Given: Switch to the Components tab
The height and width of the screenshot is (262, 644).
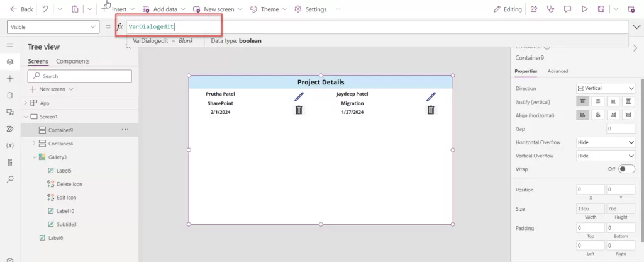Looking at the screenshot, I should pos(72,61).
